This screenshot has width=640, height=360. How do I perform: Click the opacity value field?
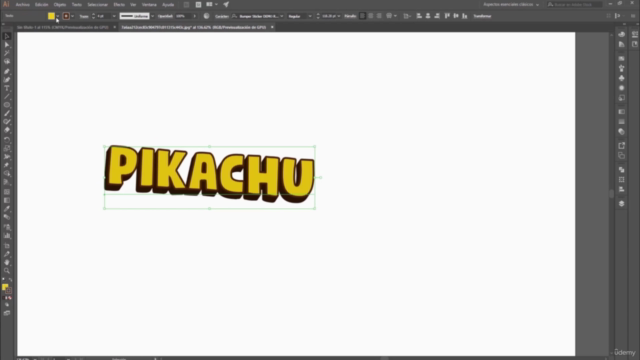pos(183,16)
